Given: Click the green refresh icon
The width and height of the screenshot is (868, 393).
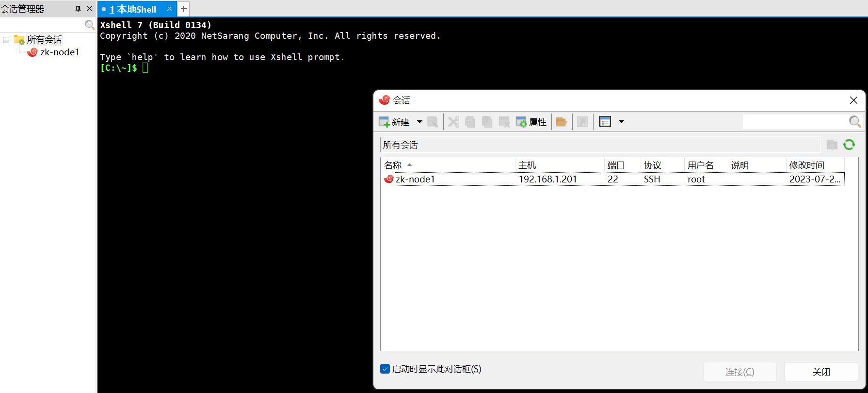Looking at the screenshot, I should 849,145.
